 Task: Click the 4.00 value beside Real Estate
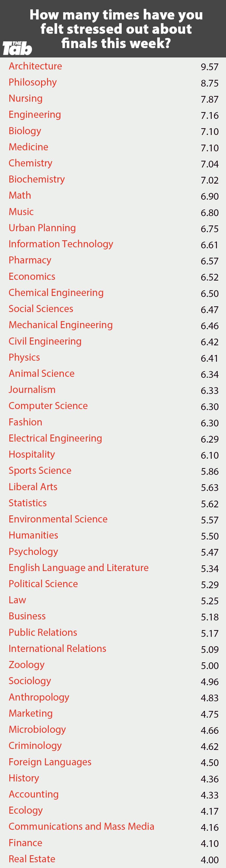pyautogui.click(x=210, y=859)
